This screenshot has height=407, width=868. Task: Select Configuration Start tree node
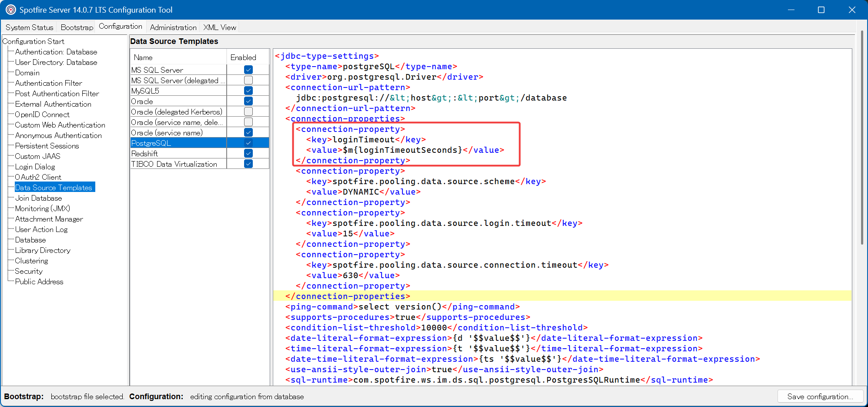tap(33, 41)
